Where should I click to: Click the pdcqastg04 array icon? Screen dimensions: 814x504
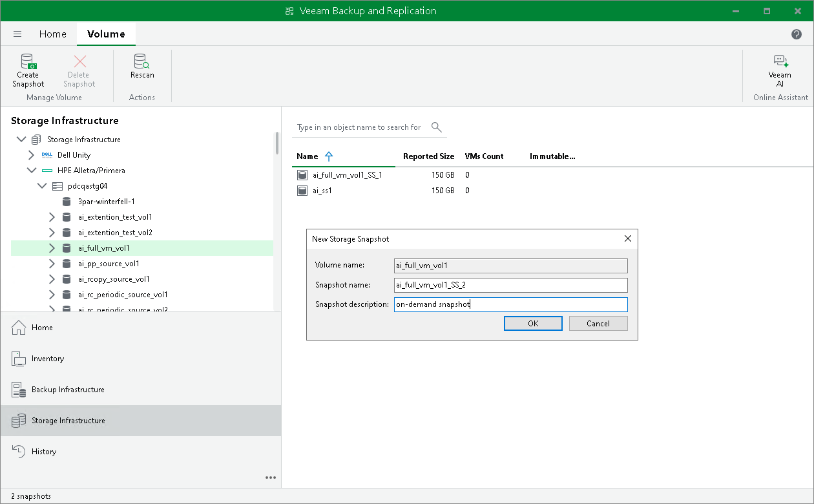[x=57, y=186]
